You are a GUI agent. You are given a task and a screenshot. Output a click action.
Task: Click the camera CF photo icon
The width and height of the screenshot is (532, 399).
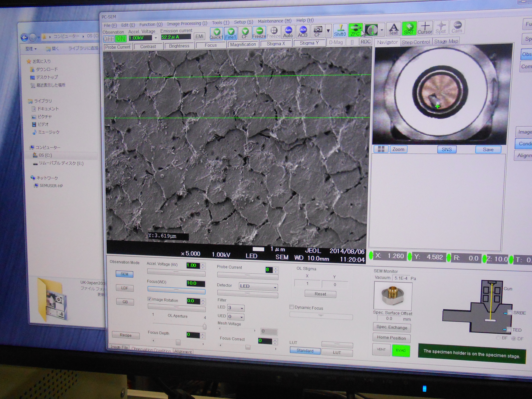pyautogui.click(x=317, y=31)
